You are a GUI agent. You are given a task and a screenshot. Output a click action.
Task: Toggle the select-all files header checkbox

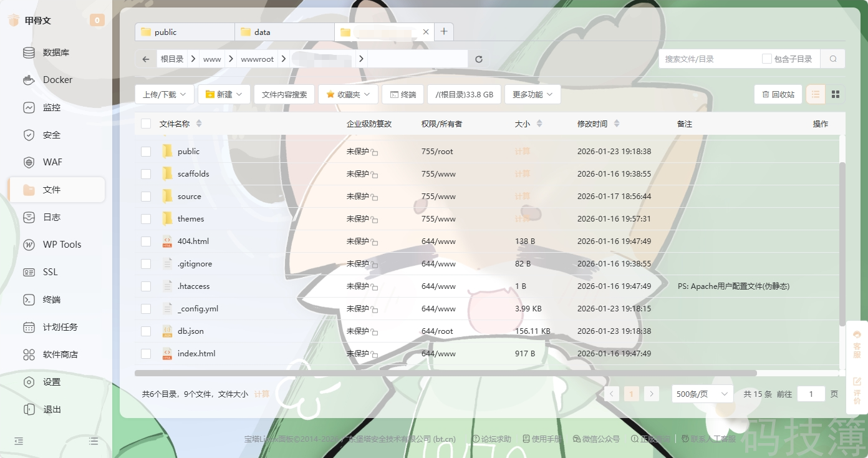coord(146,124)
